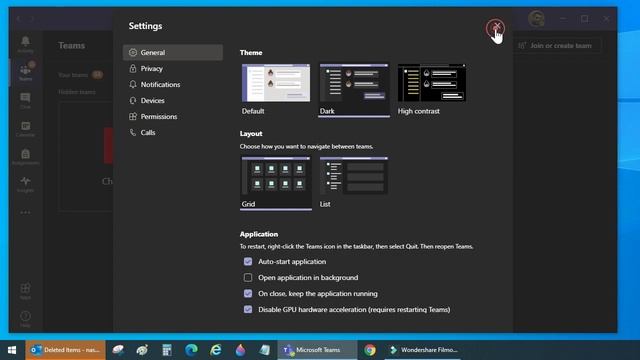Open Activity in the Teams sidebar
The width and height of the screenshot is (640, 360).
[x=25, y=44]
